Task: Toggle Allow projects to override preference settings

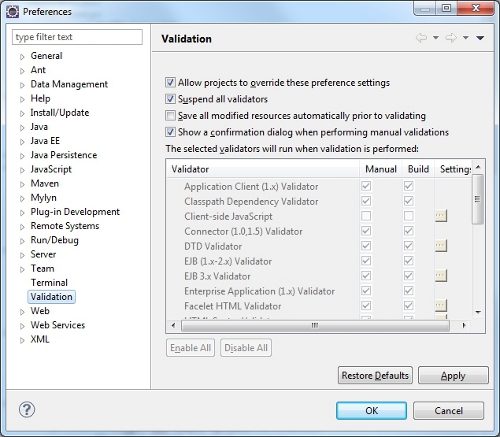Action: tap(170, 82)
